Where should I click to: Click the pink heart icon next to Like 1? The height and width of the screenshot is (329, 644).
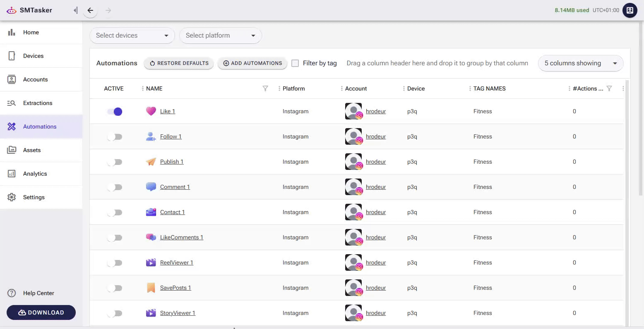click(x=151, y=111)
